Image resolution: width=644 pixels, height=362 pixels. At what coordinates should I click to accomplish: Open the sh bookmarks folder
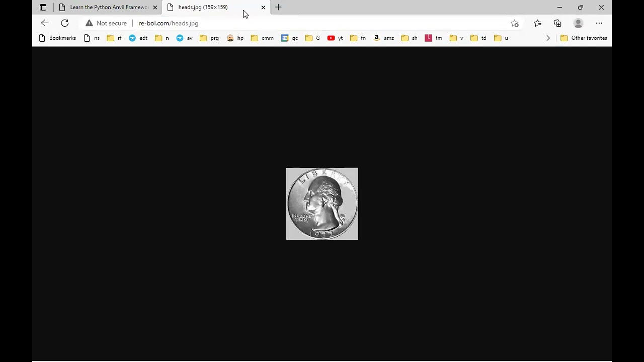coord(410,38)
